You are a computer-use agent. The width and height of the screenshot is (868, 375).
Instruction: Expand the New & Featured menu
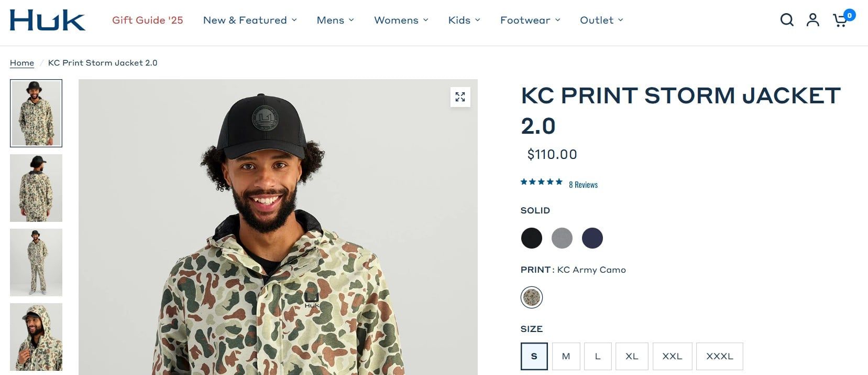point(250,20)
